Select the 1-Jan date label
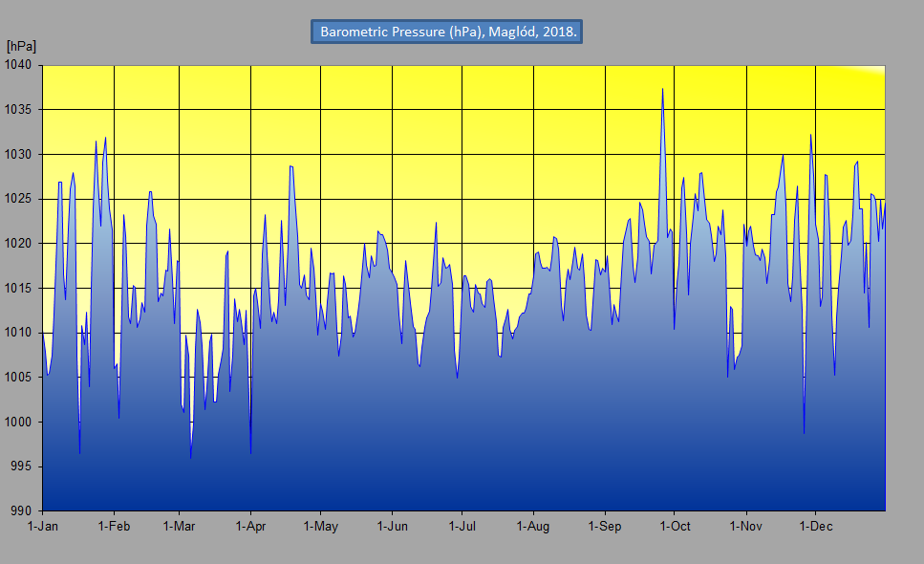 pos(43,526)
